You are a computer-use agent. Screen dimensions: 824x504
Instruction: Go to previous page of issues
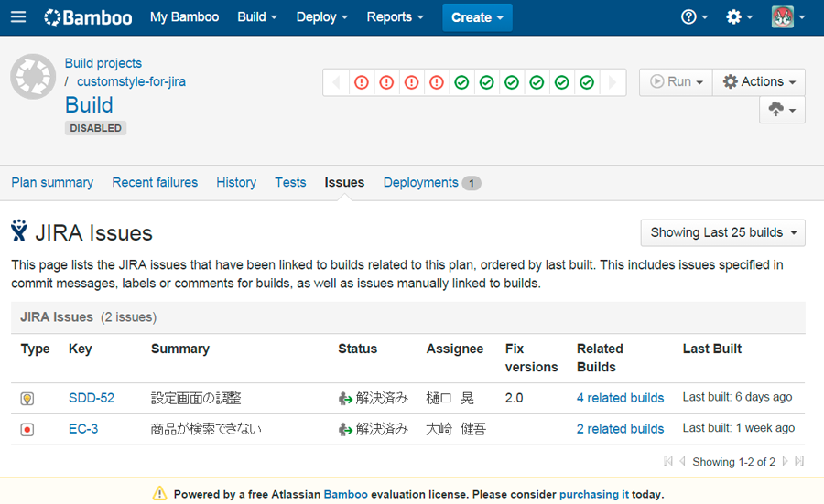(x=682, y=461)
